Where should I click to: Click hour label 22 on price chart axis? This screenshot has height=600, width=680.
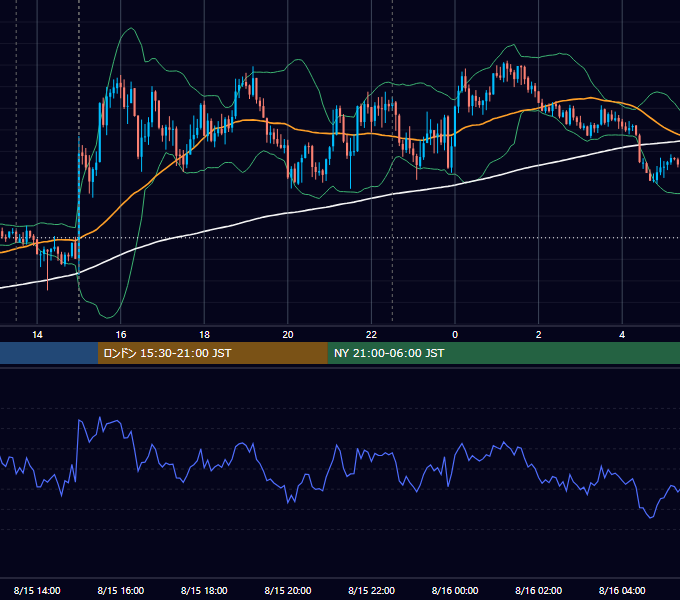point(371,334)
